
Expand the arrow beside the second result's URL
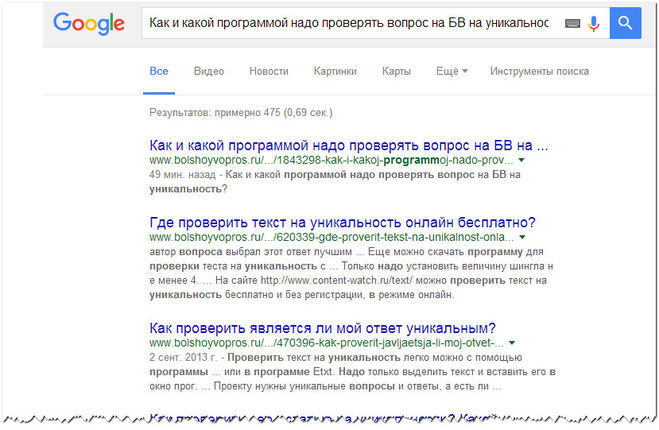522,238
